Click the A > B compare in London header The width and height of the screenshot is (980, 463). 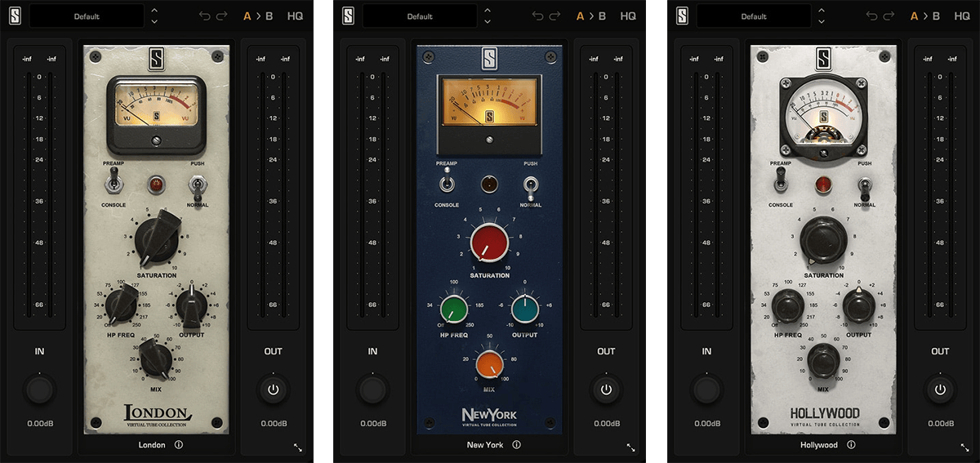[x=258, y=16]
